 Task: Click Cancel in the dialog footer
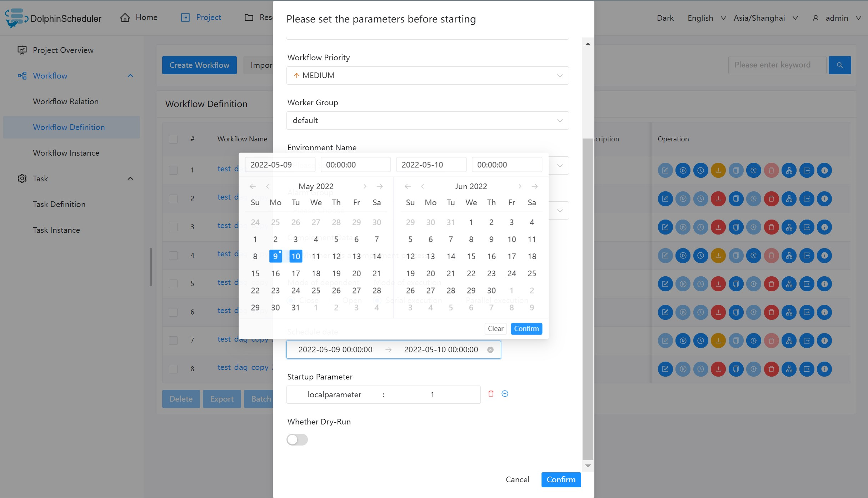point(517,479)
